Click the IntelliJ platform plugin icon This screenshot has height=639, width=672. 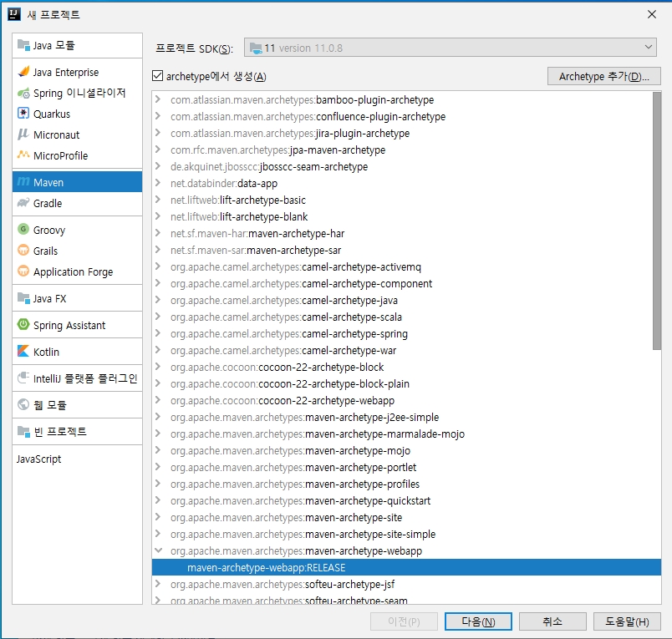(x=23, y=378)
